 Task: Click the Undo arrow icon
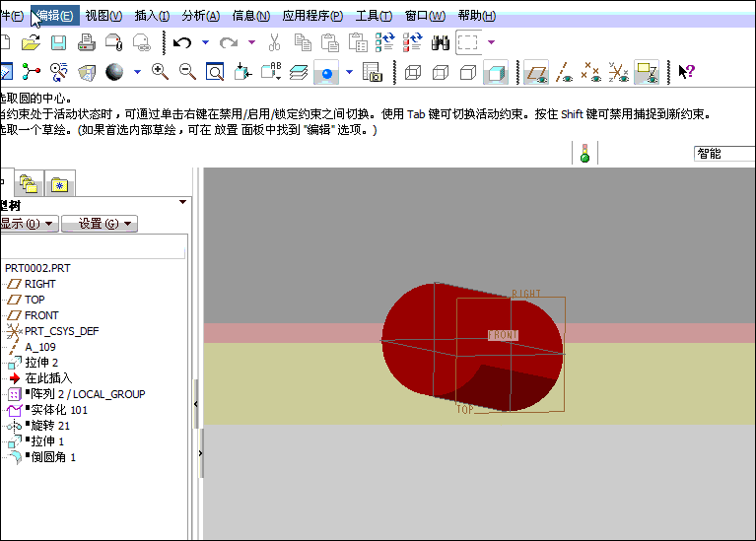pyautogui.click(x=182, y=43)
